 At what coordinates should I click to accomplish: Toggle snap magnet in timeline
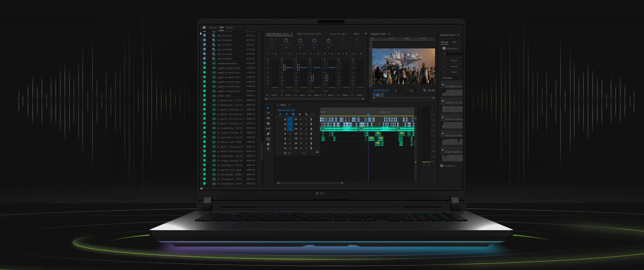(287, 114)
